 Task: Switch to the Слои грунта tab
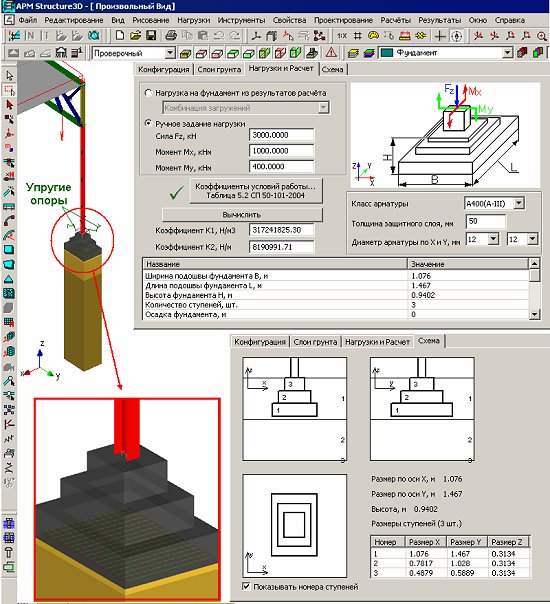click(x=219, y=69)
